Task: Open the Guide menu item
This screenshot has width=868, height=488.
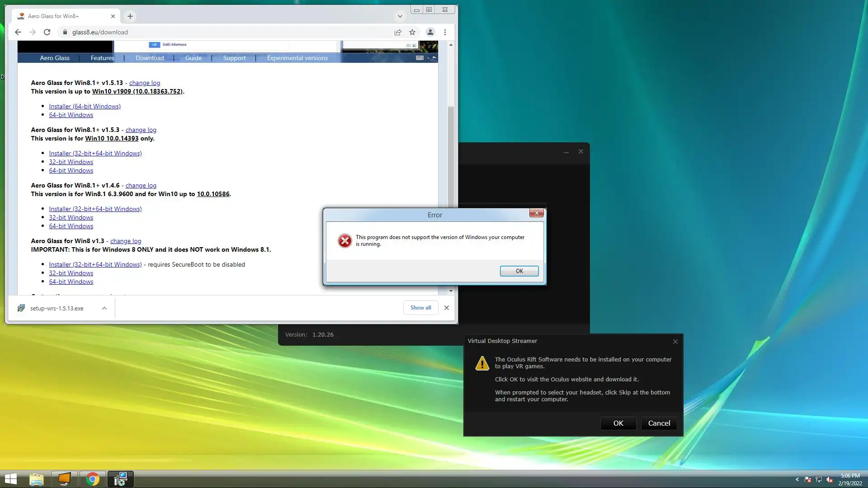Action: (193, 58)
